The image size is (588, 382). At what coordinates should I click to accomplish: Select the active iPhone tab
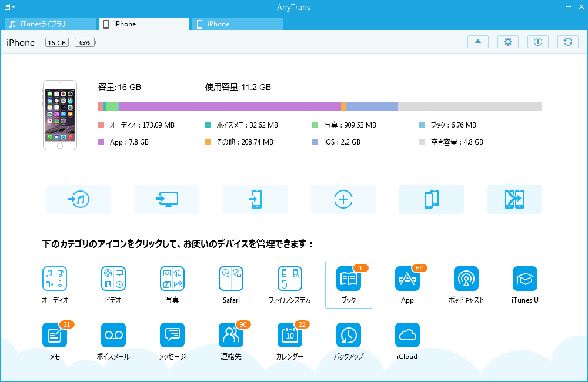point(144,24)
